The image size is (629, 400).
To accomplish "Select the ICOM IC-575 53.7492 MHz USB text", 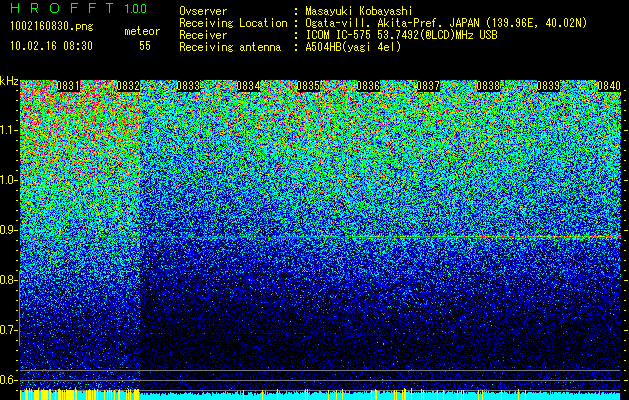I will (x=401, y=35).
